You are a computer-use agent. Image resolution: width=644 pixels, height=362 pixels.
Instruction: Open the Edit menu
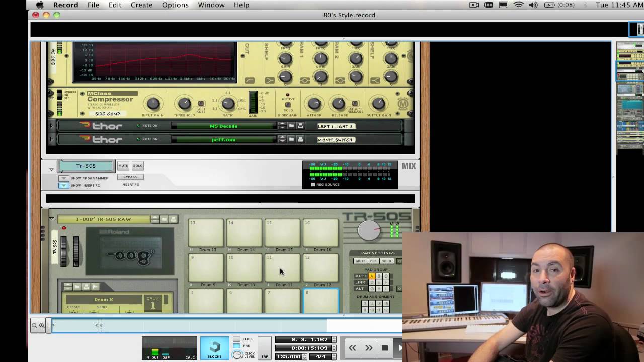(x=115, y=5)
